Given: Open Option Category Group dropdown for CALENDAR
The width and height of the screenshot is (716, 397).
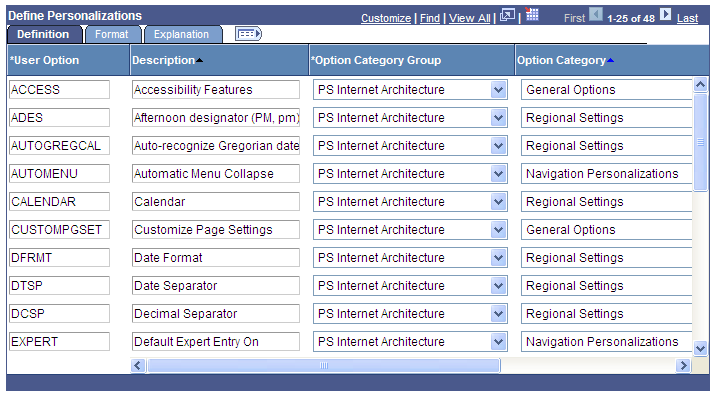Looking at the screenshot, I should tap(499, 201).
